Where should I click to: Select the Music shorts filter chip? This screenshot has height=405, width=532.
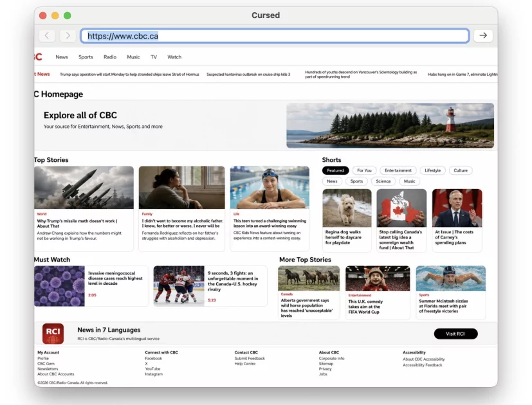410,181
